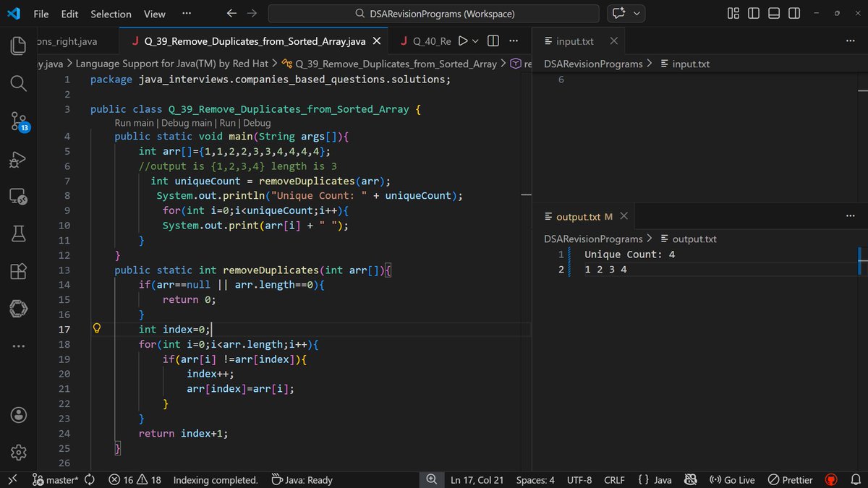Show additional views ellipsis in activity bar
This screenshot has height=488, width=868.
point(19,346)
